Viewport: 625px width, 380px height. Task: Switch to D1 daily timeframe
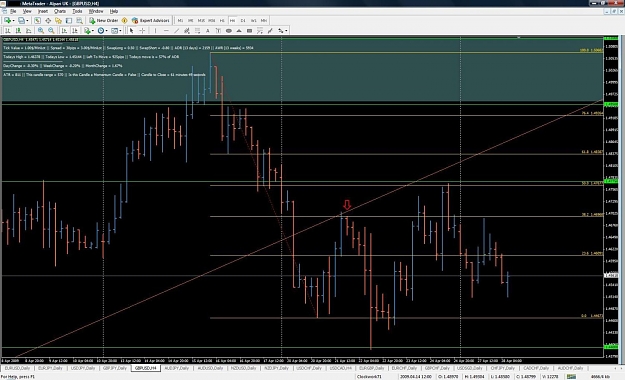(x=243, y=20)
